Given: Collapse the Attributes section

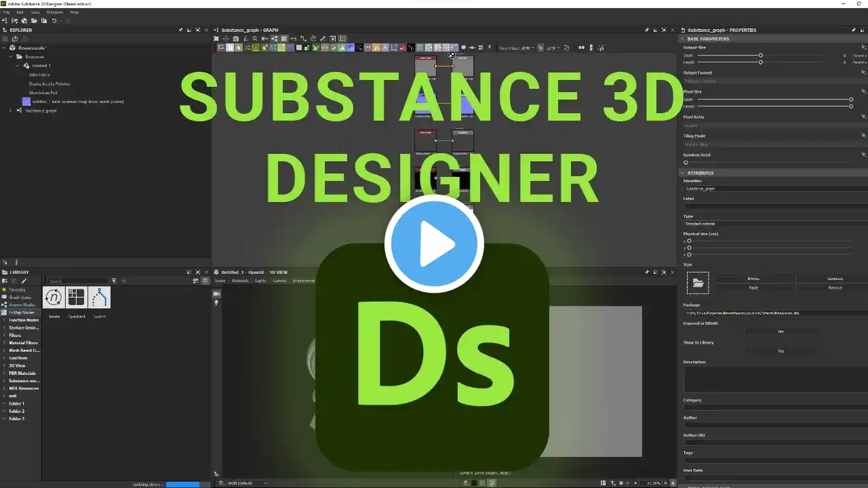Looking at the screenshot, I should 683,173.
